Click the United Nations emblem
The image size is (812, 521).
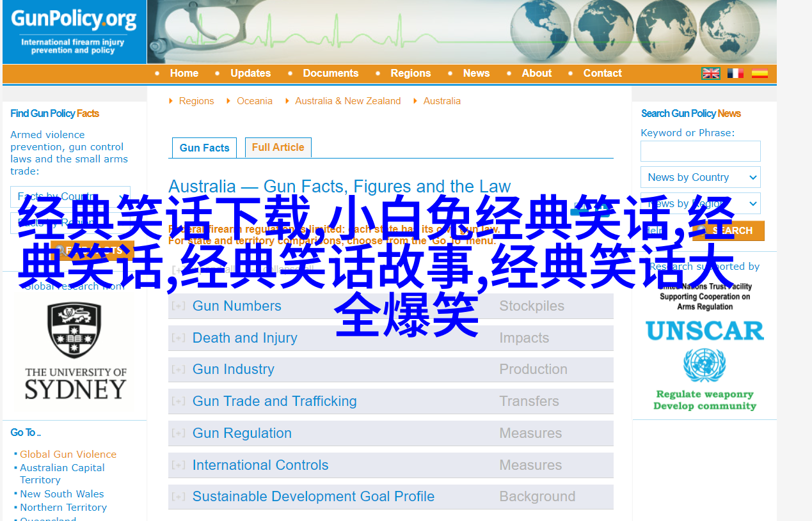[x=705, y=365]
